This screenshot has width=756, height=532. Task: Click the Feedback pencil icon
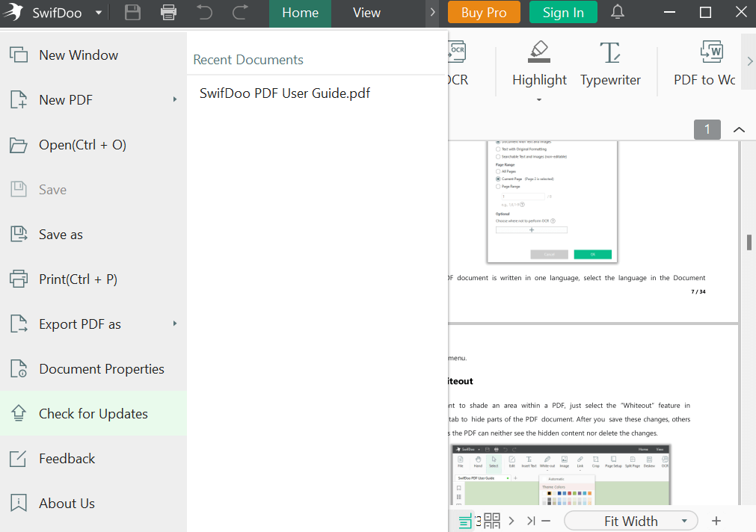pos(19,458)
